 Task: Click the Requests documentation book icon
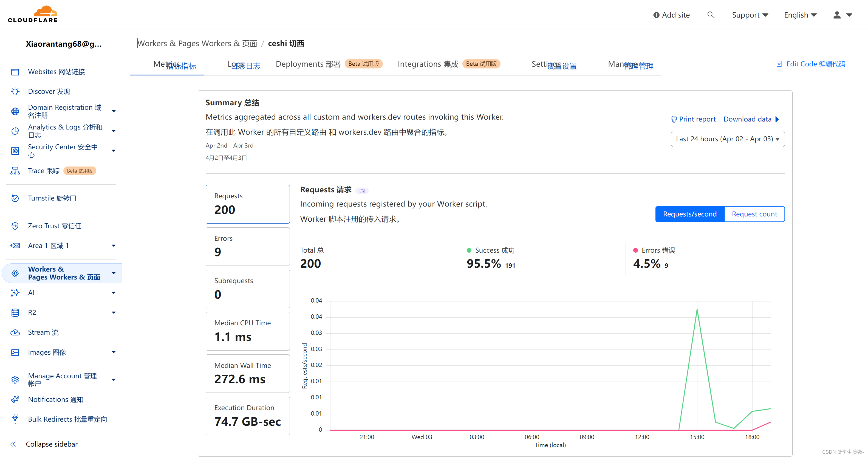[x=362, y=191]
